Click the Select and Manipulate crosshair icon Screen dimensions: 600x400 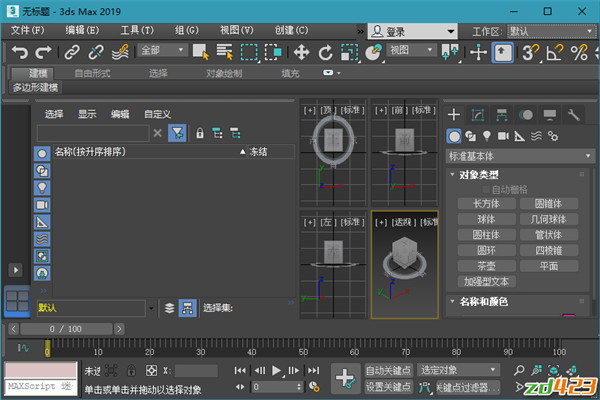(x=478, y=52)
